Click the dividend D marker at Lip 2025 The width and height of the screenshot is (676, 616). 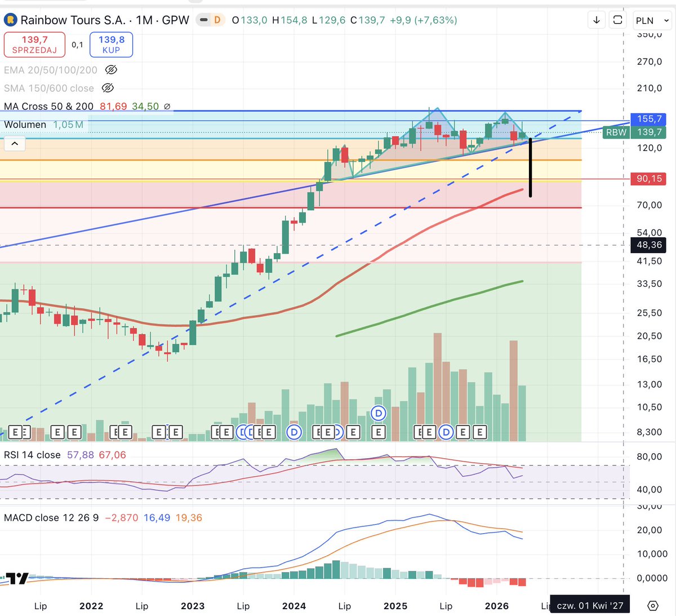tap(446, 432)
